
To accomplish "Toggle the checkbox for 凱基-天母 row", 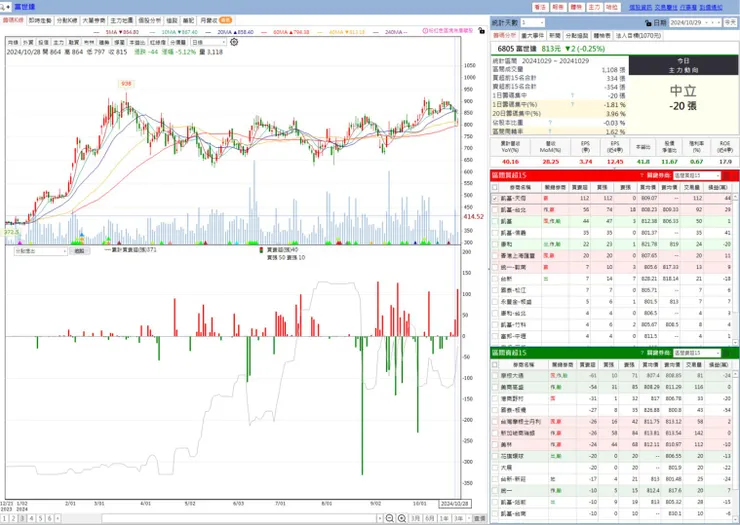I will click(x=495, y=198).
